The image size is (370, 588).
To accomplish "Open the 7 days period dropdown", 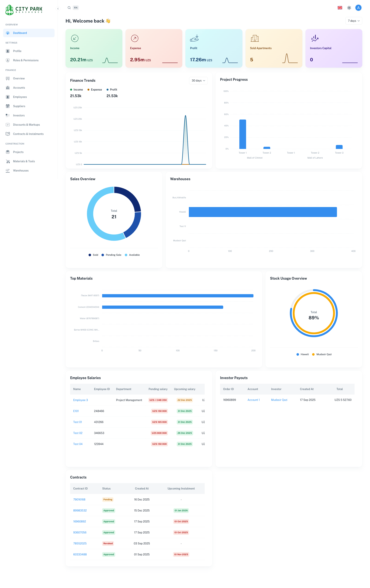I will [x=353, y=21].
